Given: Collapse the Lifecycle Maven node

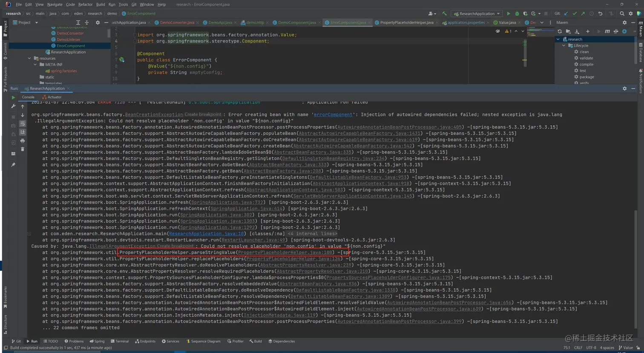Looking at the screenshot, I should click(x=564, y=46).
